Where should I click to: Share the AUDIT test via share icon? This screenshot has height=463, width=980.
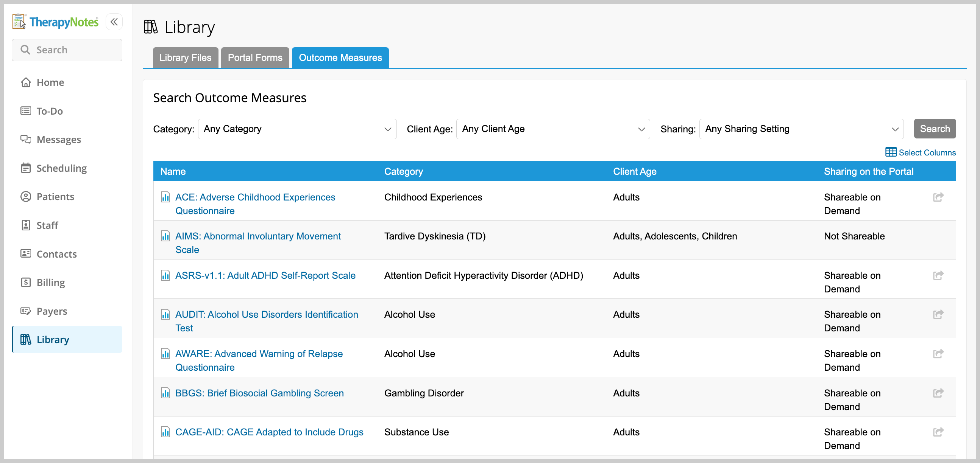[x=938, y=314]
